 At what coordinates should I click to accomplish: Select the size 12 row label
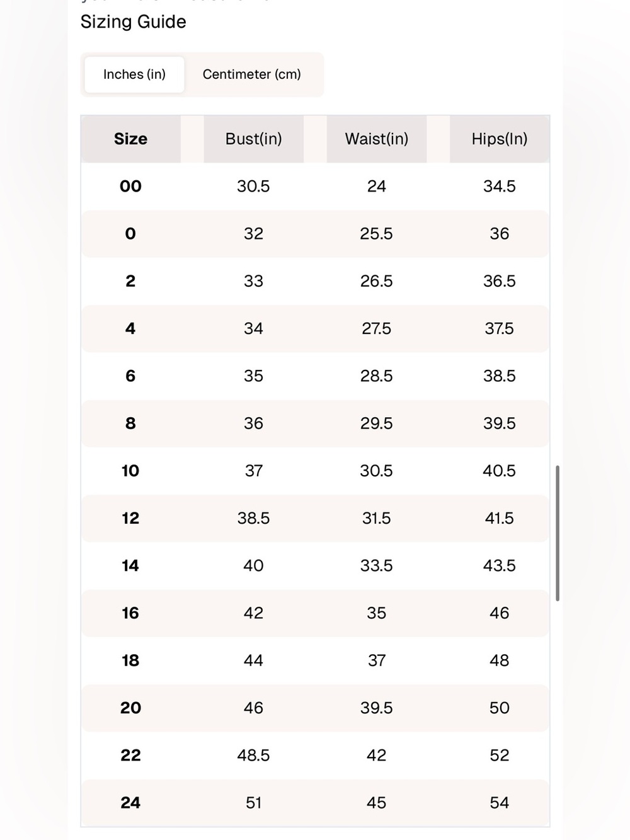coord(130,518)
